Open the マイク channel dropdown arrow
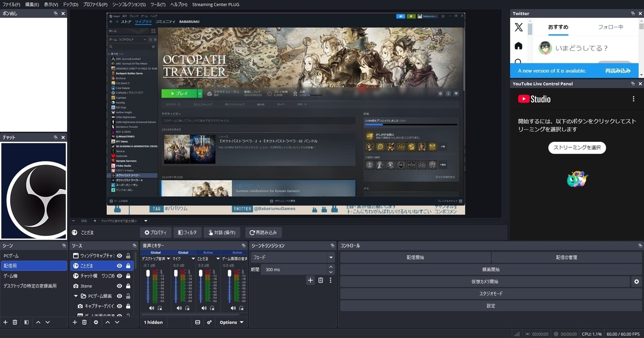This screenshot has width=644, height=338. tap(194, 258)
